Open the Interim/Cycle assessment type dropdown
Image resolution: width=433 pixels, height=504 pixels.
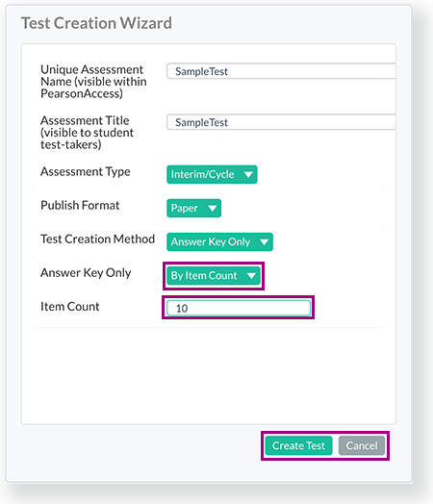pyautogui.click(x=212, y=174)
